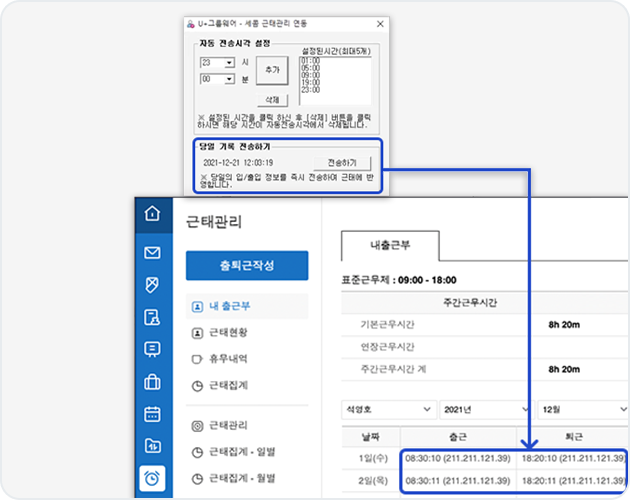Image resolution: width=630 pixels, height=500 pixels.
Task: Click the 2일(목) date cell
Action: pos(372,481)
